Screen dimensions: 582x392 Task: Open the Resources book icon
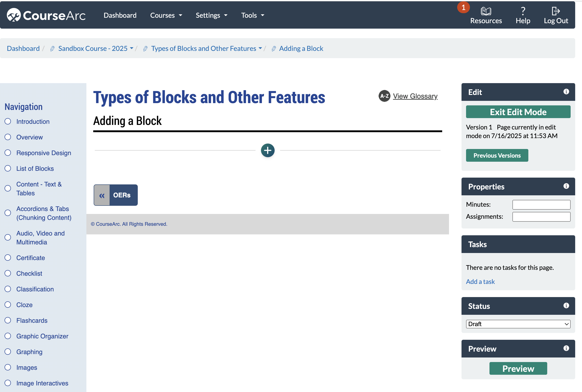(486, 11)
